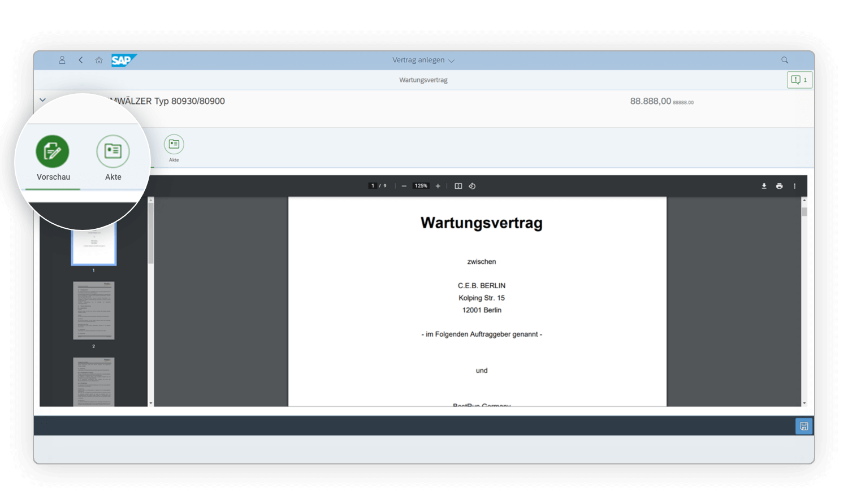This screenshot has width=848, height=504.
Task: Fit PDF page to window
Action: coord(458,186)
